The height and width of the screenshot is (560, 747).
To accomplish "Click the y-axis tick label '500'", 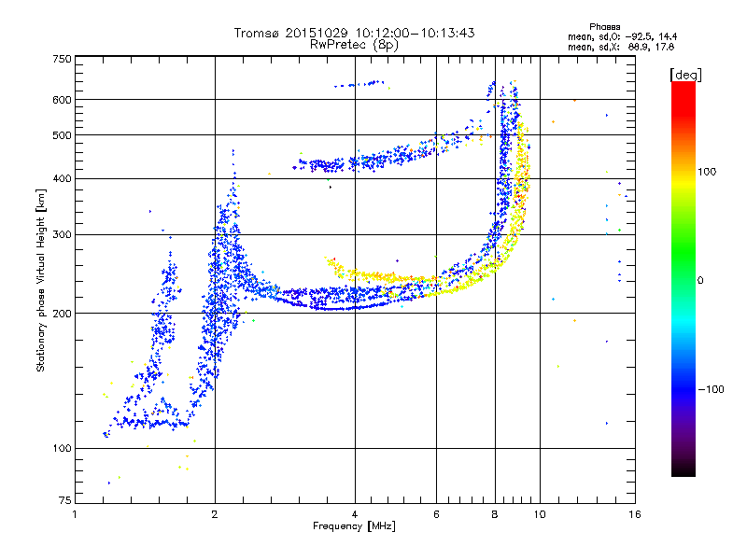I will [x=62, y=135].
